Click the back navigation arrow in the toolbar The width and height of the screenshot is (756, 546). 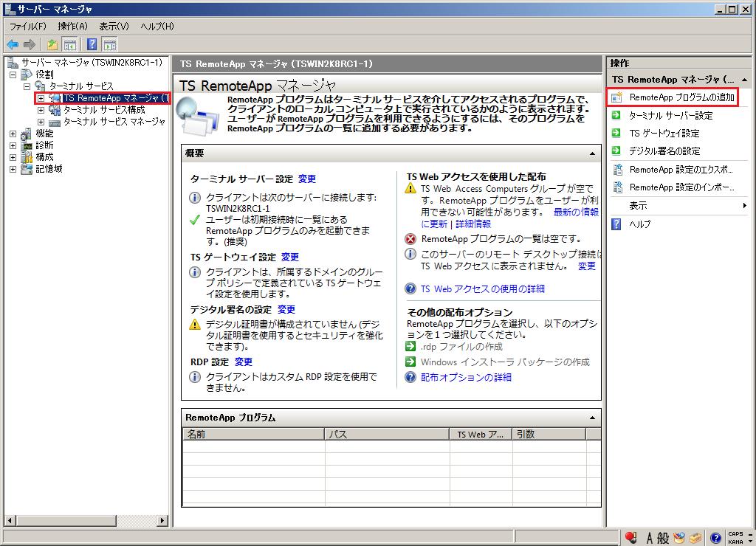pyautogui.click(x=13, y=44)
